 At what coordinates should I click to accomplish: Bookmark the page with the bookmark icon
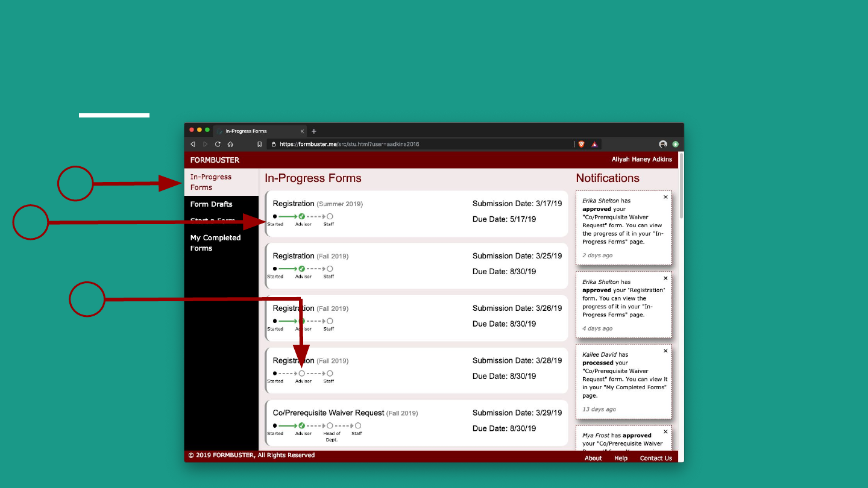click(259, 145)
